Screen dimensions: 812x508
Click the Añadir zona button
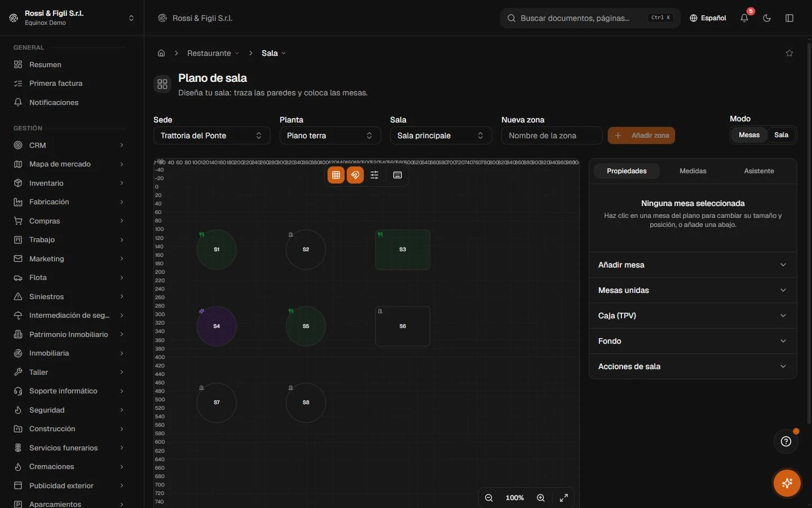641,135
